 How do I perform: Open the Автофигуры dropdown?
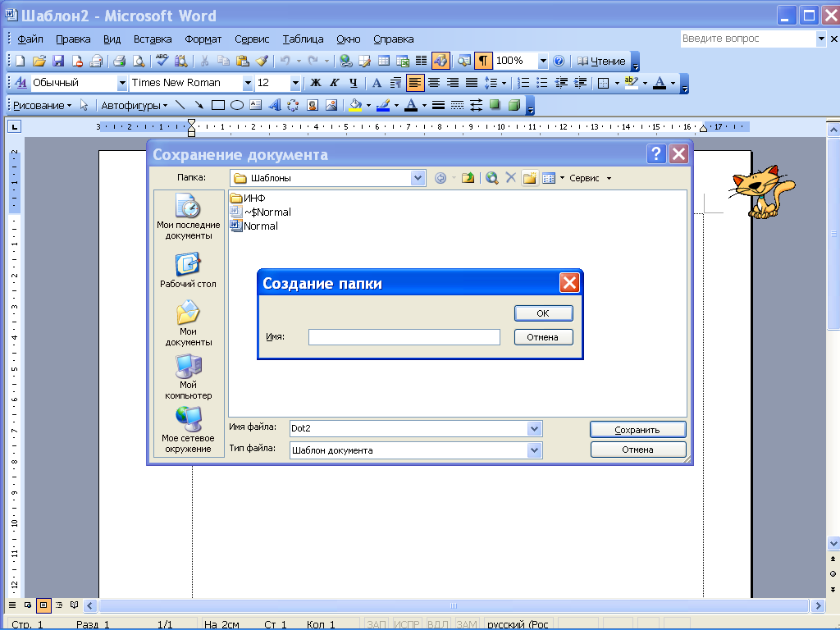(134, 106)
